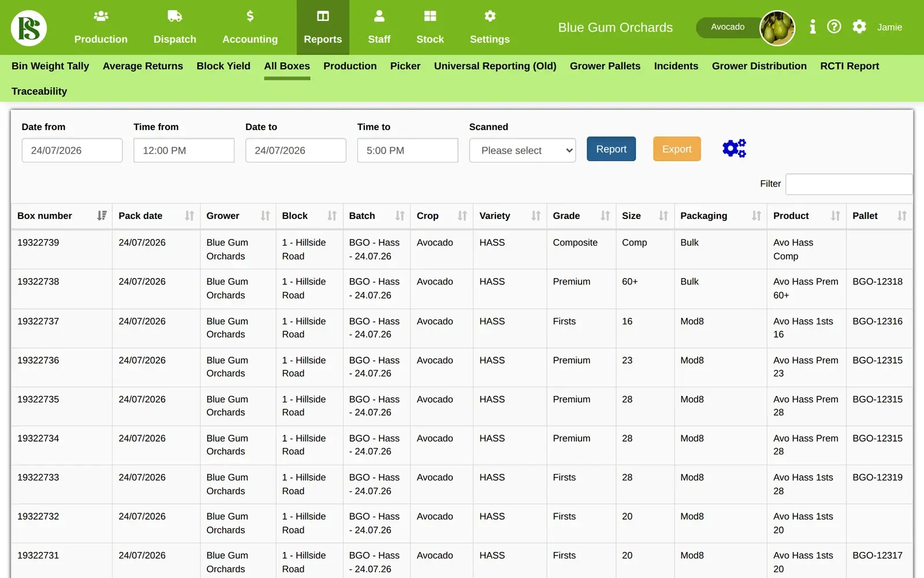Open Grower Distribution tab

pos(759,66)
